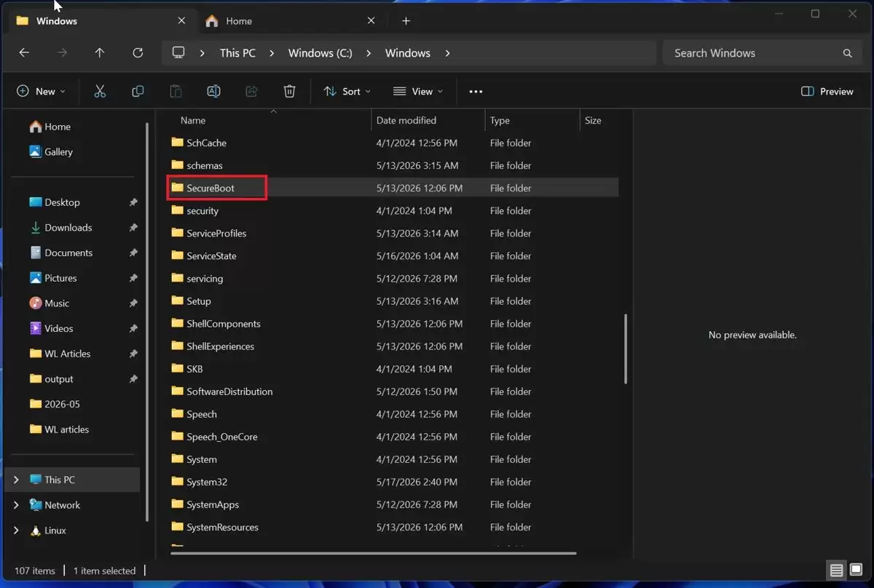Select the SchCache folder
The image size is (874, 588).
pyautogui.click(x=393, y=143)
